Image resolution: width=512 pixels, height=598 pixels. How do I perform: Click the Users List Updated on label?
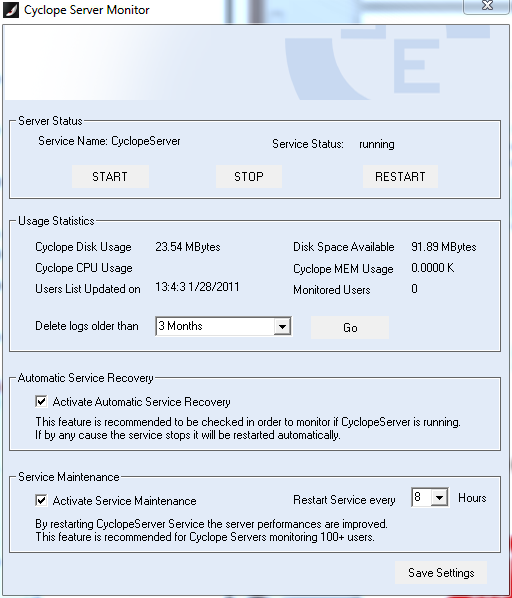click(88, 289)
